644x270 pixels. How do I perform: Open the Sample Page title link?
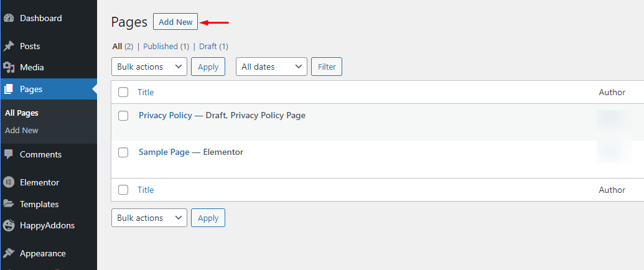click(x=164, y=152)
